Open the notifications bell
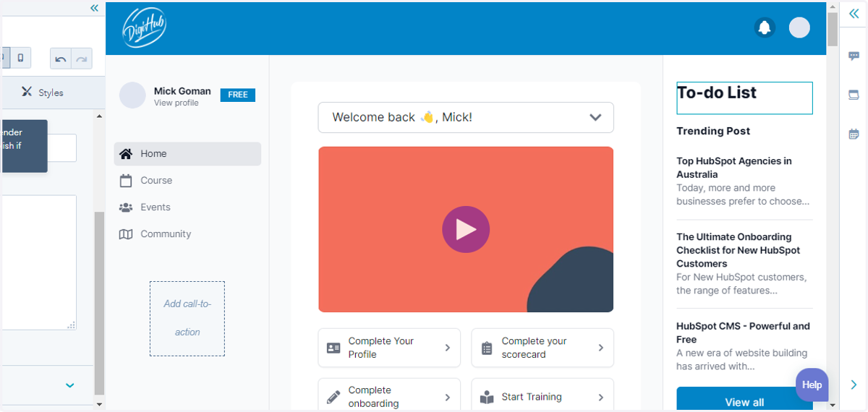Image resolution: width=868 pixels, height=412 pixels. point(764,27)
